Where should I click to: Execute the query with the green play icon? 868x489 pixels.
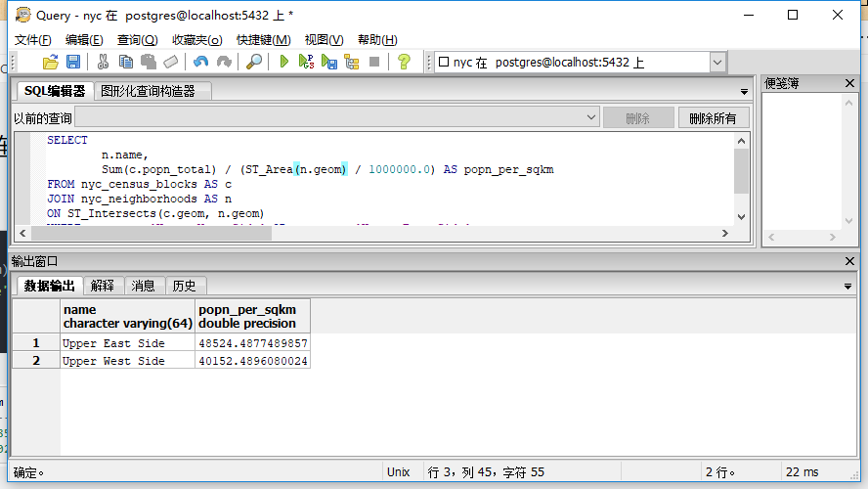coord(284,62)
